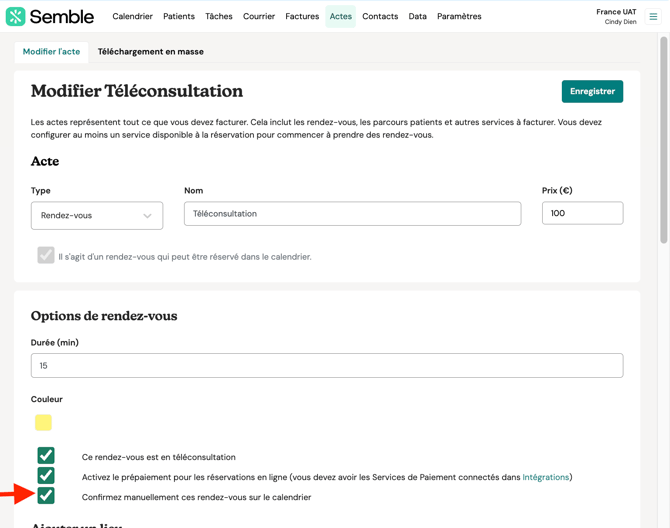Disable online prepayment checkbox
This screenshot has height=528, width=670.
(46, 476)
